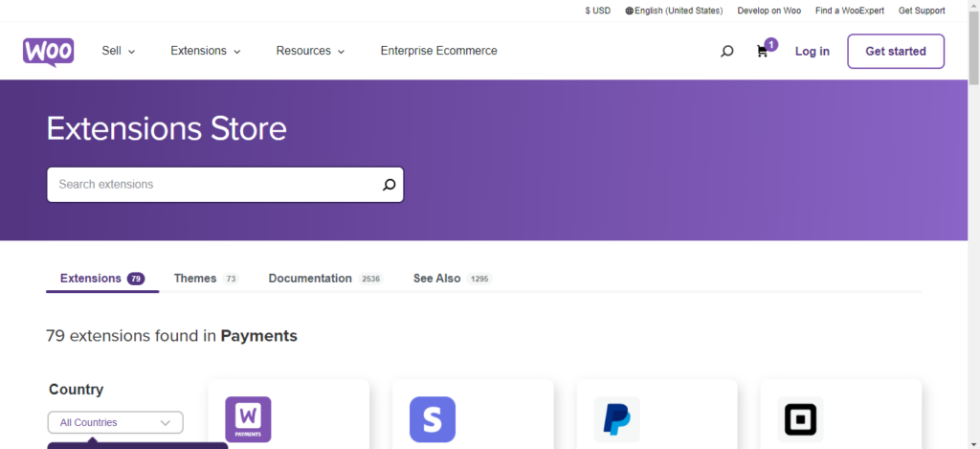980x449 pixels.
Task: Click the Log in link
Action: point(812,52)
